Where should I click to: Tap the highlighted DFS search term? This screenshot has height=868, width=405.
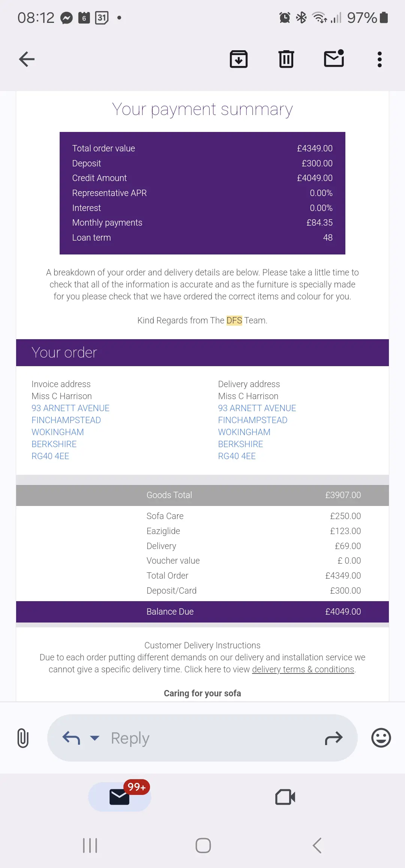point(234,320)
